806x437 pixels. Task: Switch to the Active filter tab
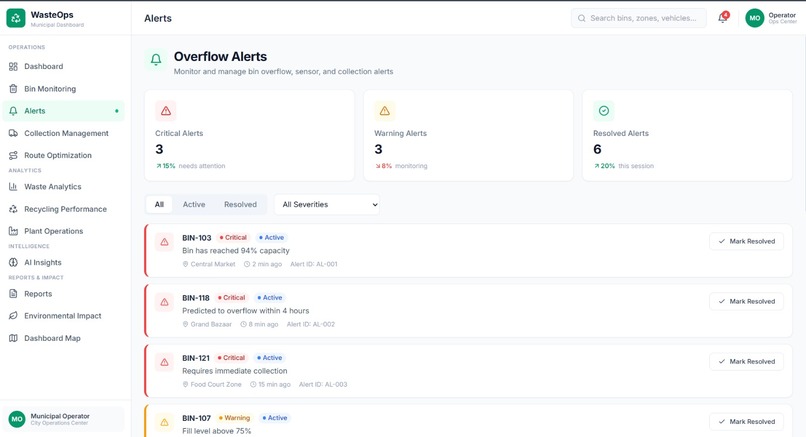pyautogui.click(x=194, y=205)
